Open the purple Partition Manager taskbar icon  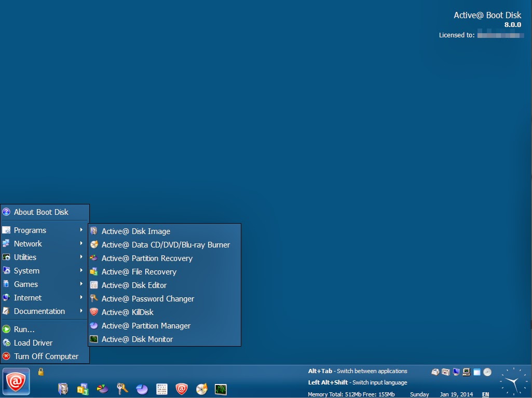click(142, 389)
